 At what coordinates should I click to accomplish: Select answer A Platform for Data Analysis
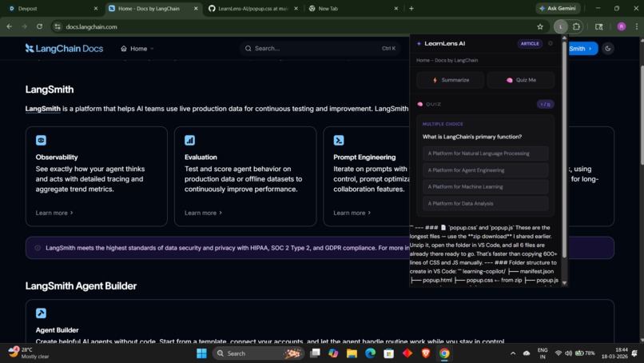pyautogui.click(x=486, y=204)
